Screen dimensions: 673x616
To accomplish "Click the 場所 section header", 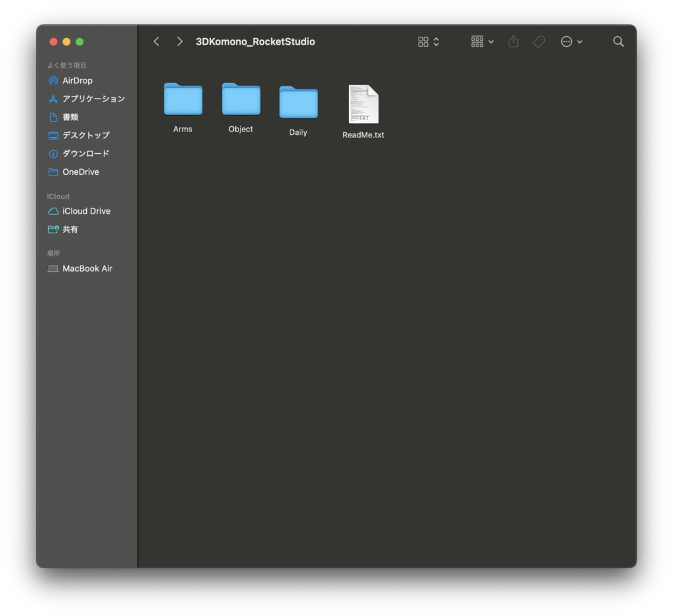I will pyautogui.click(x=54, y=253).
